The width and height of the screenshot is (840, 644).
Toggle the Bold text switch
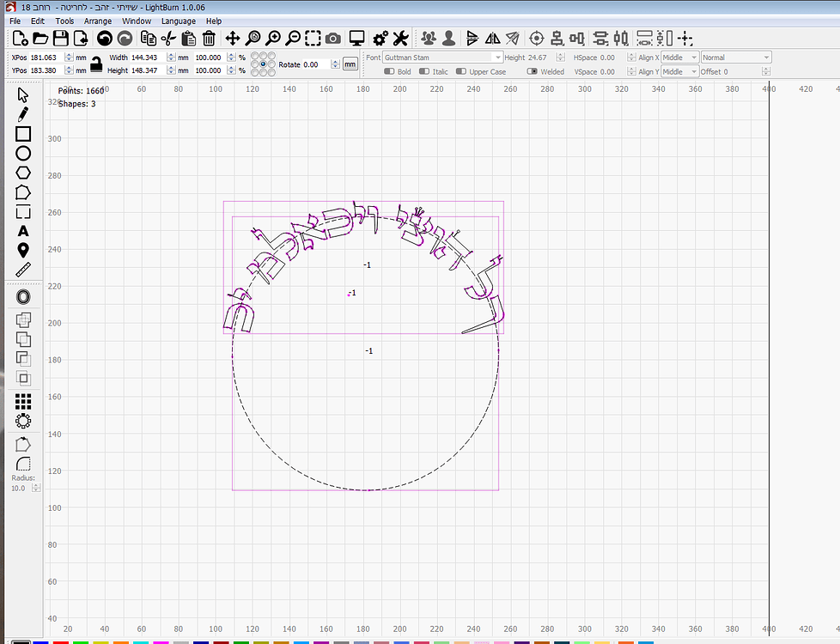(389, 72)
